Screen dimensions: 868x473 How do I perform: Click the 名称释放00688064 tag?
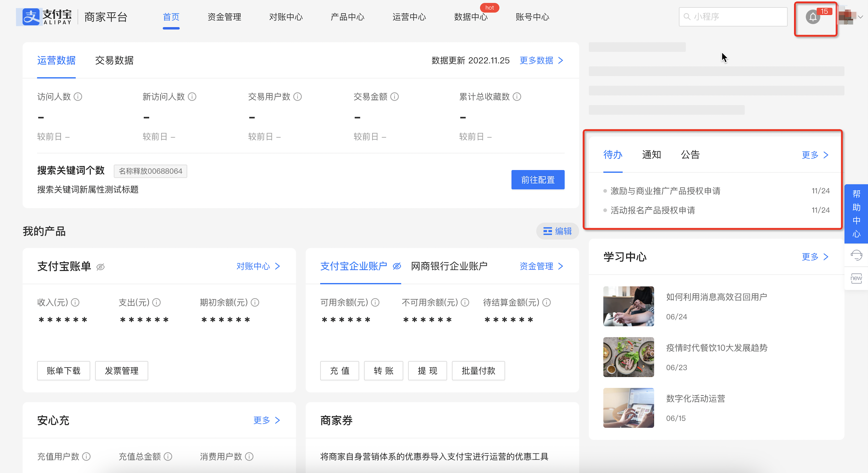(150, 171)
